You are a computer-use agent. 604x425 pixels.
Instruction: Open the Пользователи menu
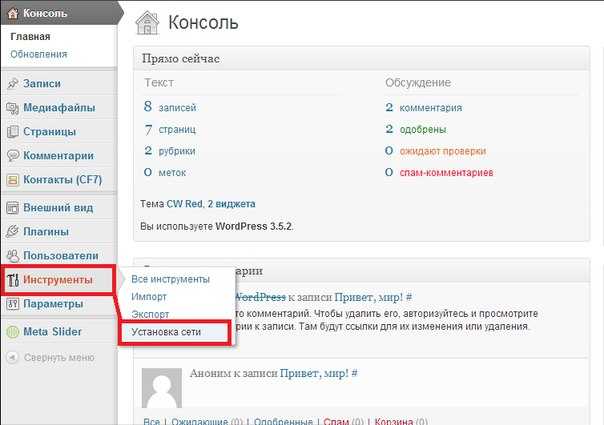(61, 255)
